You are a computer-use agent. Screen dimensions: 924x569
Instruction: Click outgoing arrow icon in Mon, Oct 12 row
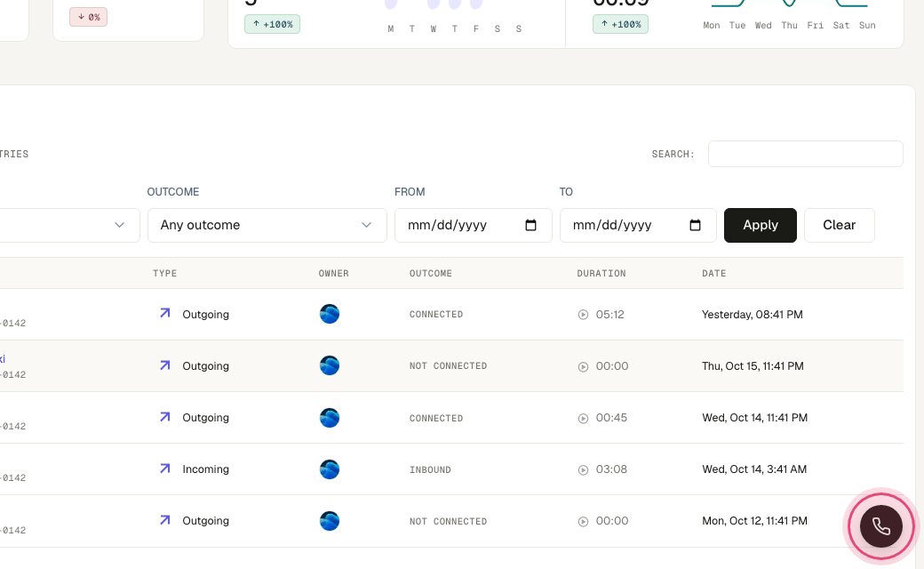[165, 519]
